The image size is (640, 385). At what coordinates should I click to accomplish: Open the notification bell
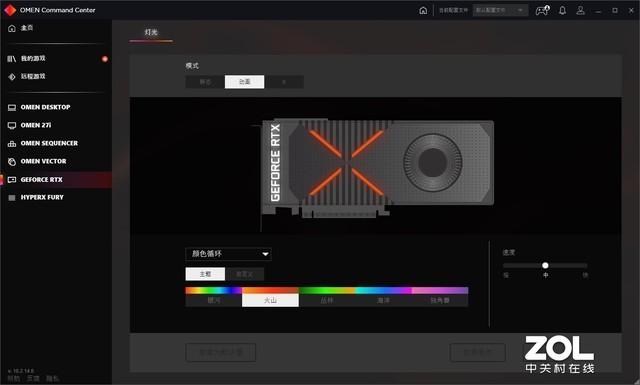pos(562,10)
